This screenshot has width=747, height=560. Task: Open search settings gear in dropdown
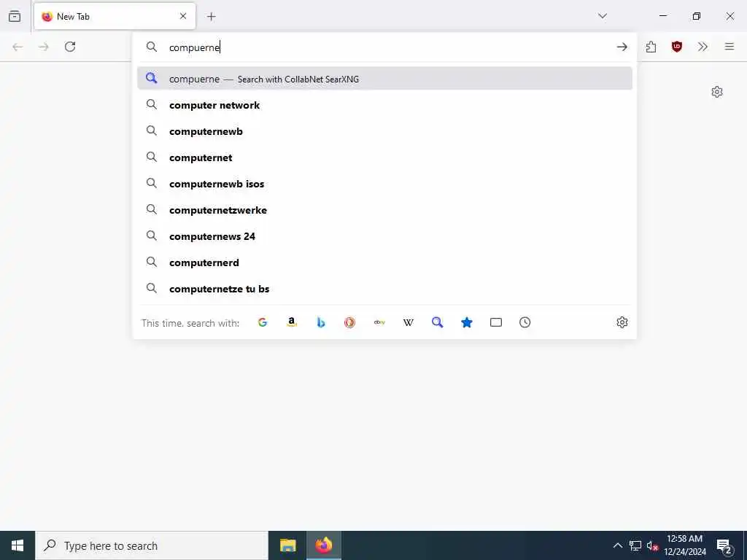622,322
